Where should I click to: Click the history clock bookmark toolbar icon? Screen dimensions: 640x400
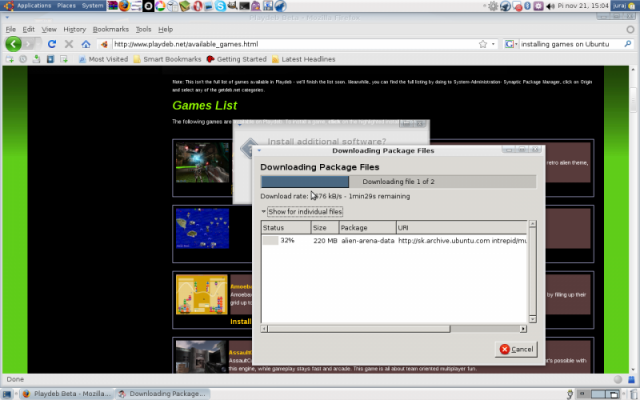click(23, 59)
